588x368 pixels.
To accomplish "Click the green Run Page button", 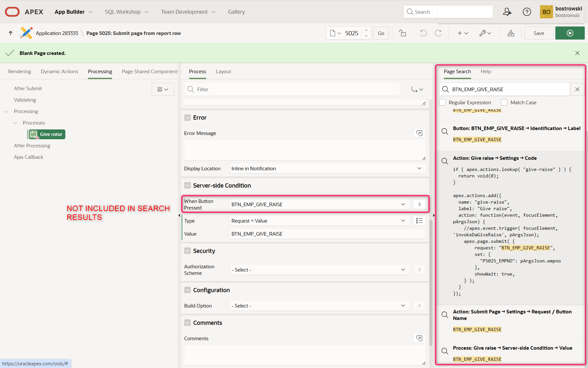I will 570,33.
